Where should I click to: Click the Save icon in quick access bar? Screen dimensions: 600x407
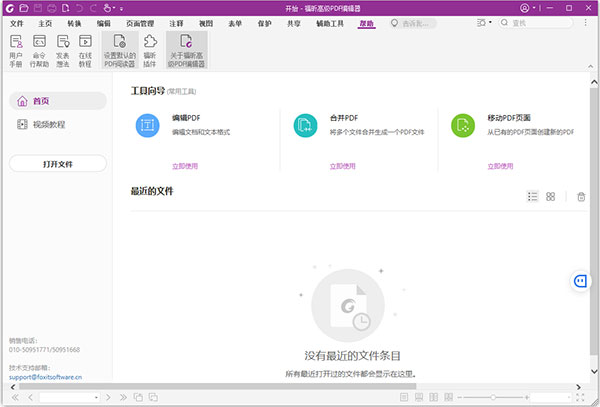coord(38,8)
